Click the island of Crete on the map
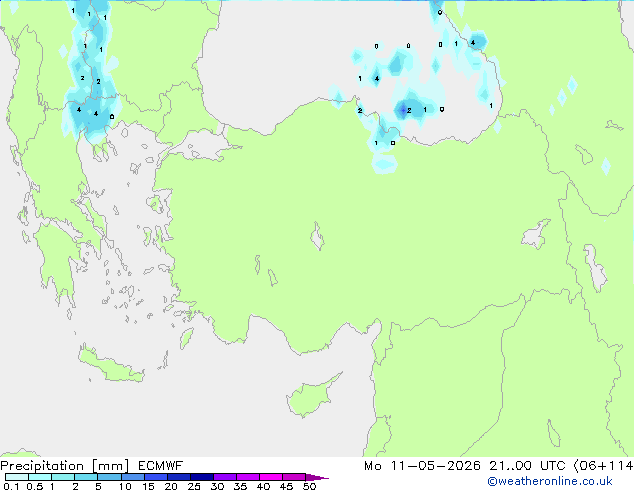The width and height of the screenshot is (634, 490). pos(110,365)
